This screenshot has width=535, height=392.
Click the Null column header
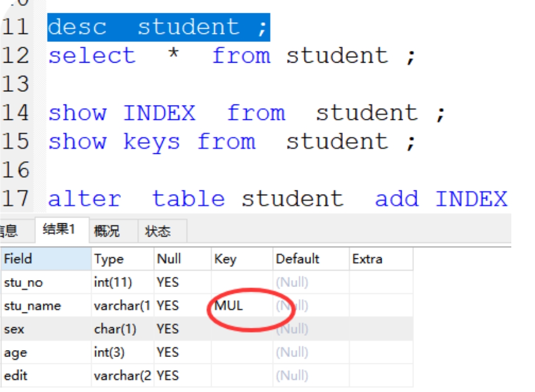[183, 259]
